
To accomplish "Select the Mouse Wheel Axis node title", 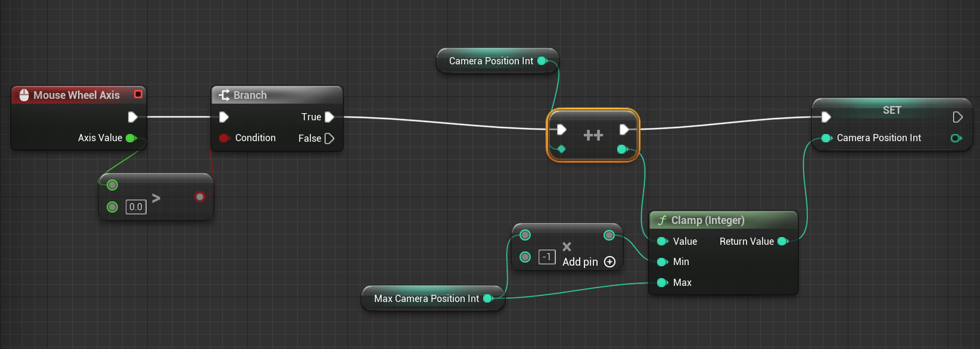I will 76,95.
